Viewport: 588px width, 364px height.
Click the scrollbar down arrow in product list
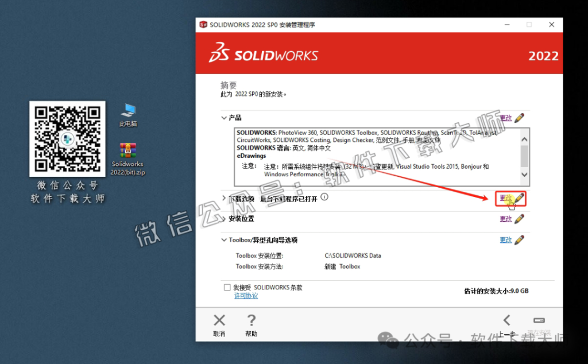point(524,175)
